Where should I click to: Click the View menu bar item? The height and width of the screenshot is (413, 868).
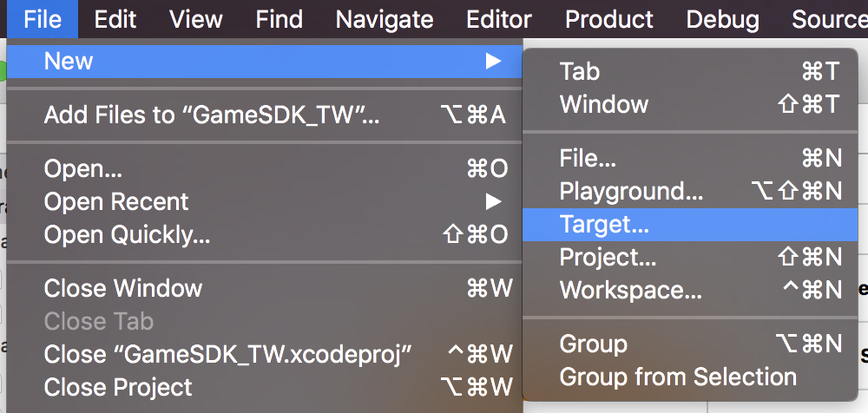click(196, 19)
